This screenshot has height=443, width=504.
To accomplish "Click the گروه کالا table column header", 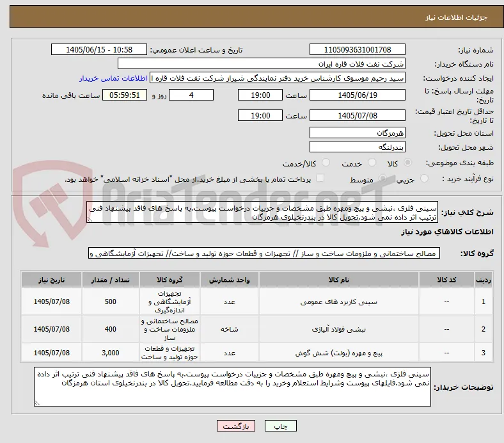I will click(169, 280).
